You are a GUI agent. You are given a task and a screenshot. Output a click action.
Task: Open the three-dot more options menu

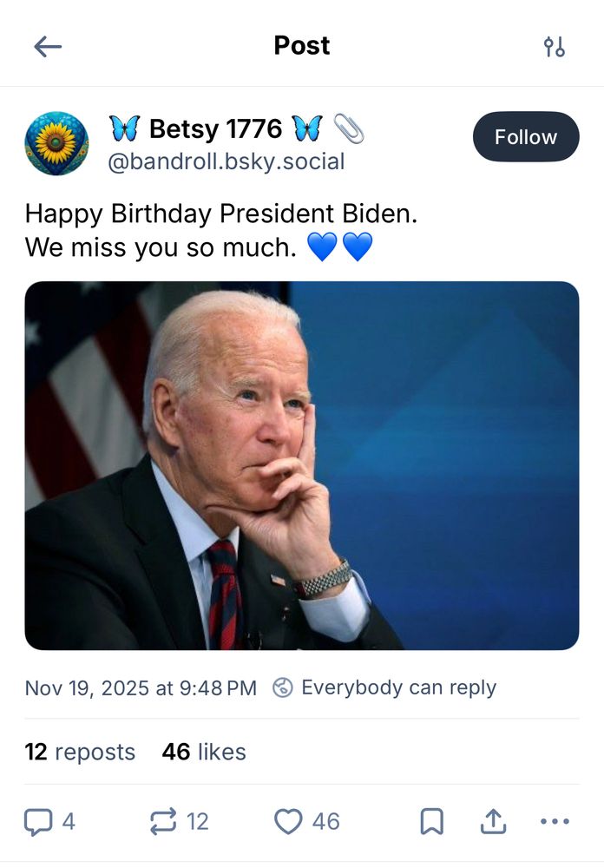pyautogui.click(x=555, y=821)
